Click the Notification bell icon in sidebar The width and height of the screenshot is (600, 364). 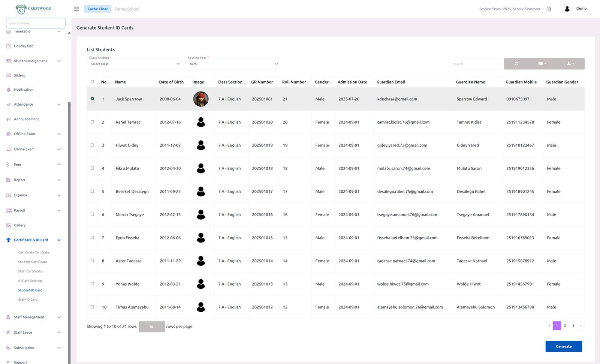[9, 90]
